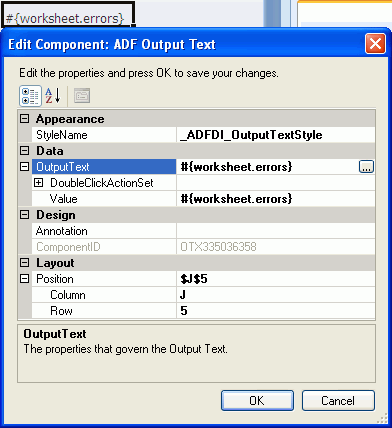Viewport: 392px width, 428px height.
Task: Collapse the OutputText property
Action: [x=25, y=167]
